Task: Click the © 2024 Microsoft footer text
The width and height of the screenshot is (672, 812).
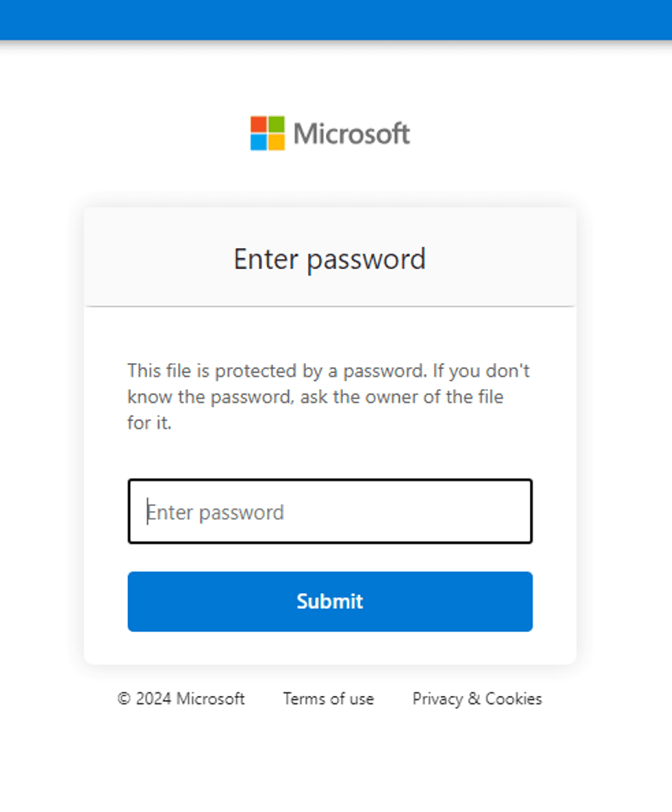Action: tap(181, 699)
